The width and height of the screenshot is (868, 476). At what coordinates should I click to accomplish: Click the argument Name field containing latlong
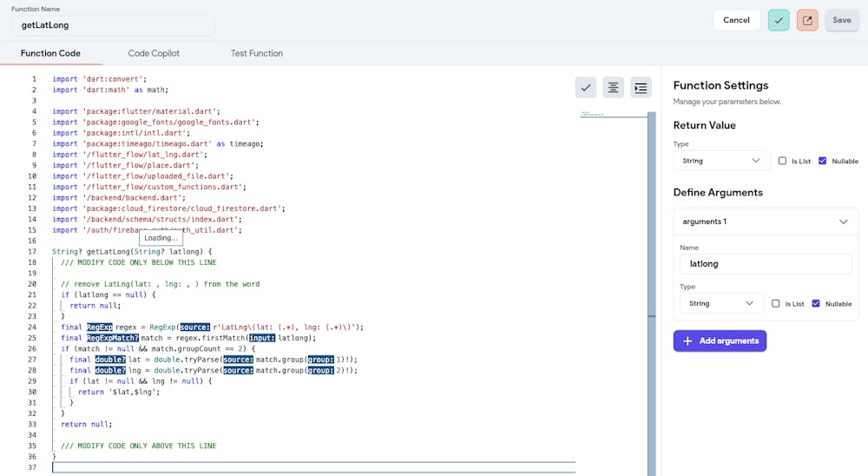click(766, 264)
